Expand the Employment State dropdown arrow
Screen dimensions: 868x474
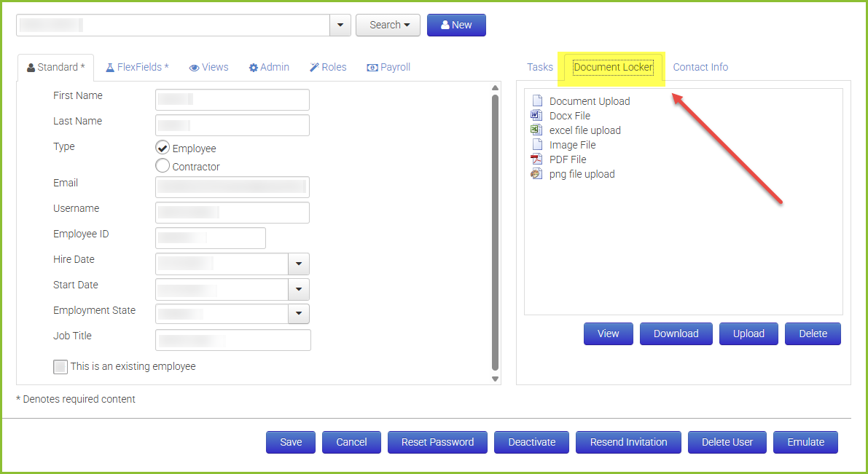tap(299, 314)
